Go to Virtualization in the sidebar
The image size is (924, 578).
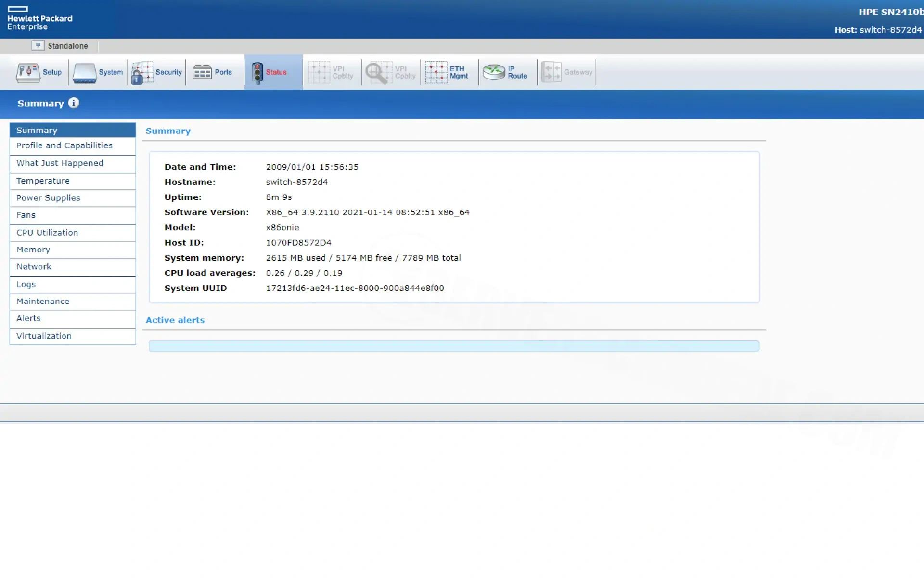click(x=44, y=336)
